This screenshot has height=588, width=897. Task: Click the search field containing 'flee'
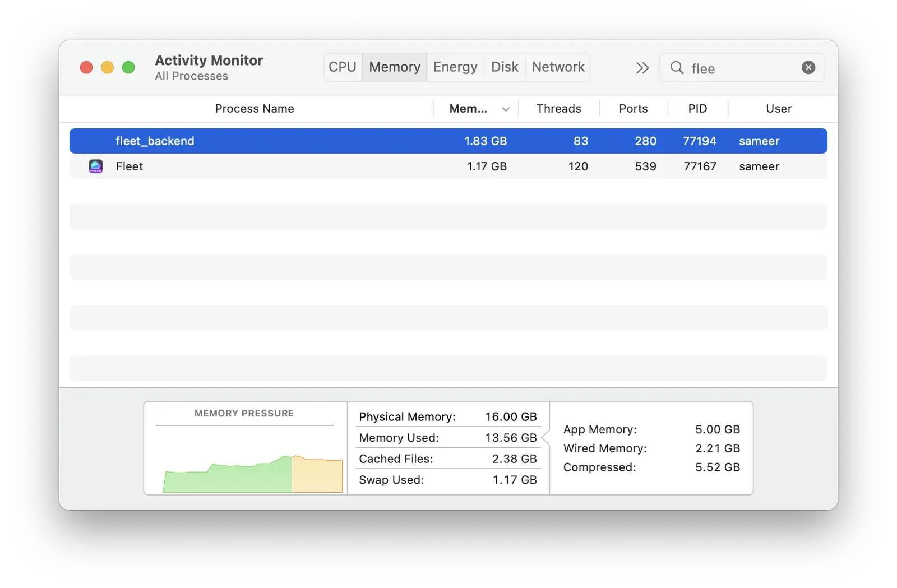pos(742,68)
